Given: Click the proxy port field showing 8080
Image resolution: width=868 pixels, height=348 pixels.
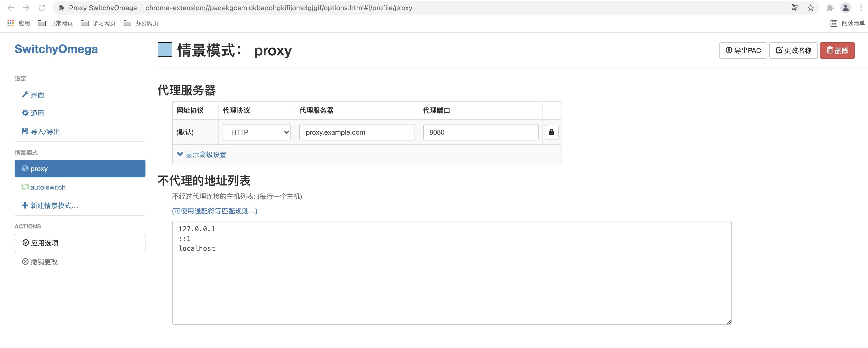Looking at the screenshot, I should 480,132.
